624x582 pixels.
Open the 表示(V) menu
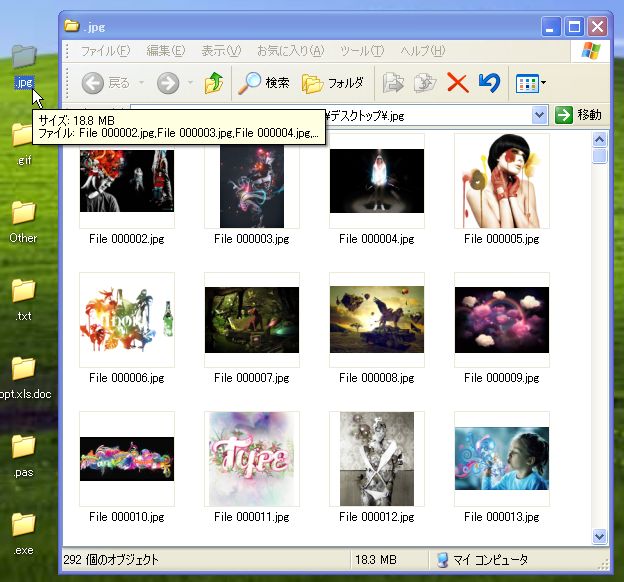[x=221, y=51]
